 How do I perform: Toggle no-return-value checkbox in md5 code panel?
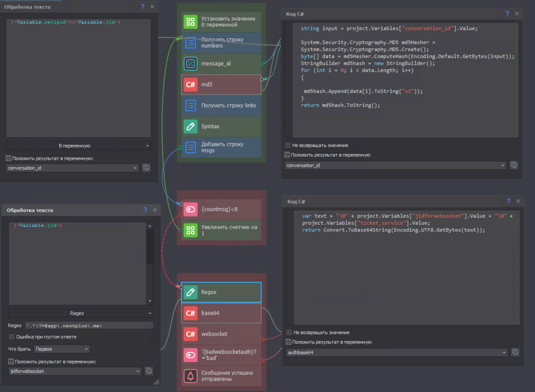point(288,145)
